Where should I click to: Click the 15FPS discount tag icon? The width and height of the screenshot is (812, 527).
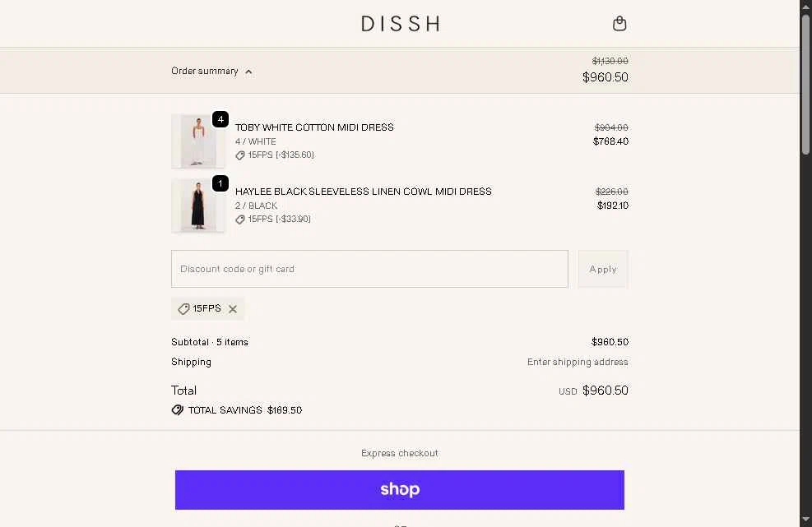(x=183, y=309)
